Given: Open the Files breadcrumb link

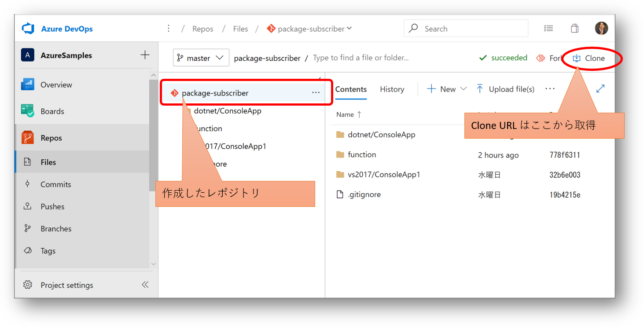Looking at the screenshot, I should pos(240,29).
